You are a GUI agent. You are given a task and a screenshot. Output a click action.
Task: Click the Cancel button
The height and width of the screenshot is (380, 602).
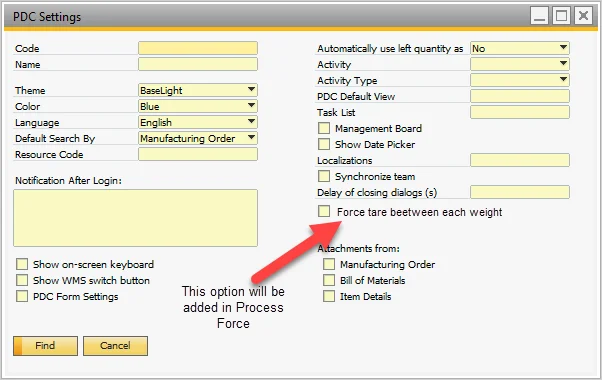(115, 346)
